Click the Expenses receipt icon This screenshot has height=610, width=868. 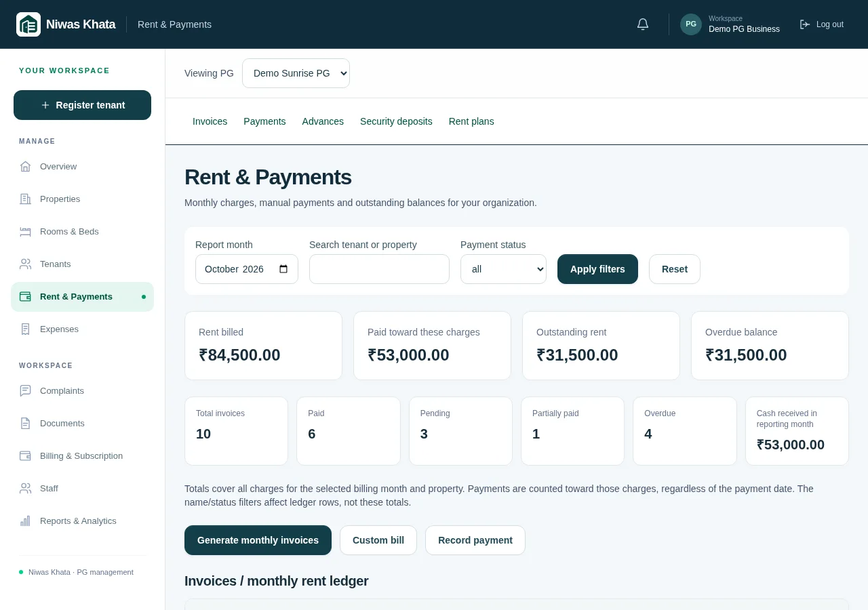click(26, 329)
